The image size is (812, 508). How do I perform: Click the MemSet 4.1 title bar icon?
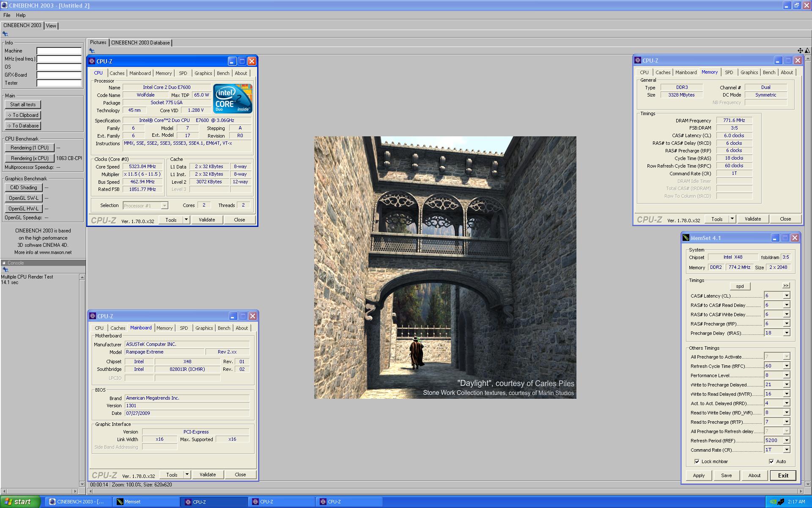[686, 237]
